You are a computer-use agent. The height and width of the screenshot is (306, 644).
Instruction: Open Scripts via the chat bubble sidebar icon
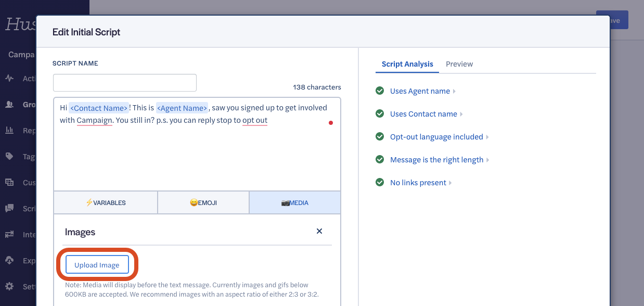point(9,209)
